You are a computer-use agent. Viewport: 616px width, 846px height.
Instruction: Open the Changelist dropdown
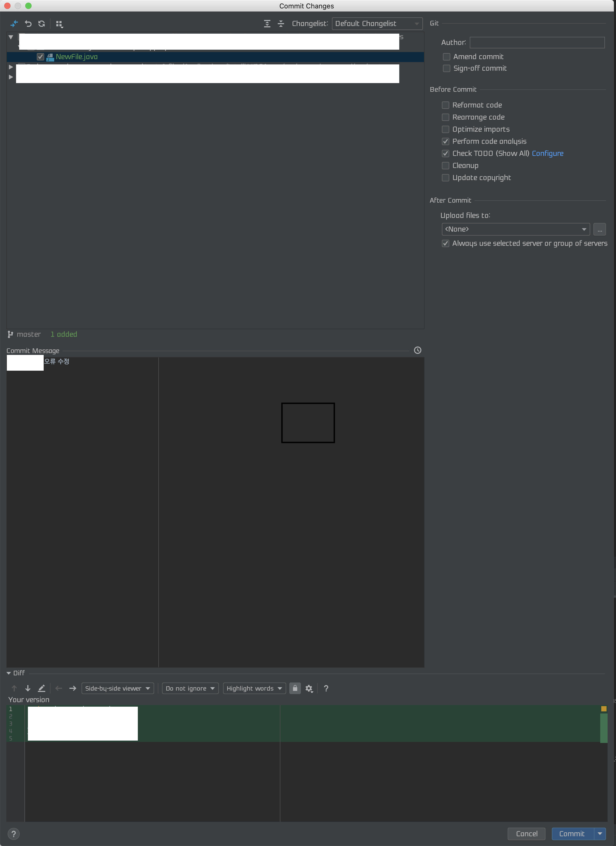377,23
